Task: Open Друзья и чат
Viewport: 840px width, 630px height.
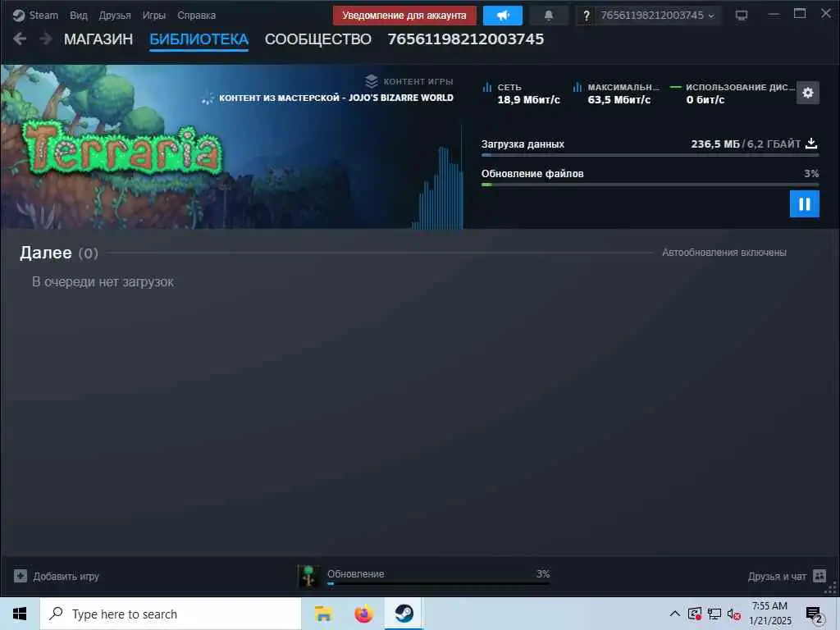Action: coord(776,577)
